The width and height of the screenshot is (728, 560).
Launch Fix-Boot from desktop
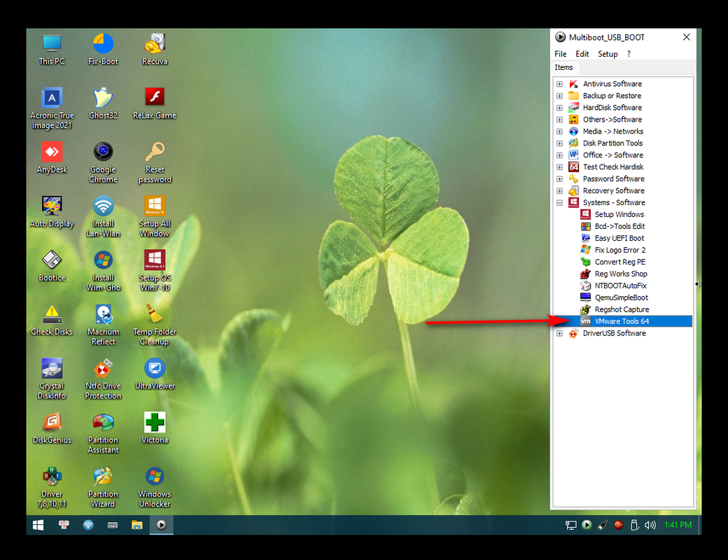click(103, 49)
